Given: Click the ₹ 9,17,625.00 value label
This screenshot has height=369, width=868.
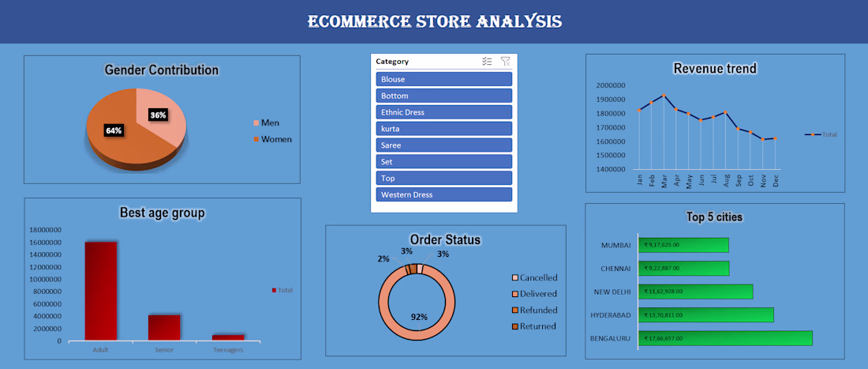Looking at the screenshot, I should click(661, 245).
